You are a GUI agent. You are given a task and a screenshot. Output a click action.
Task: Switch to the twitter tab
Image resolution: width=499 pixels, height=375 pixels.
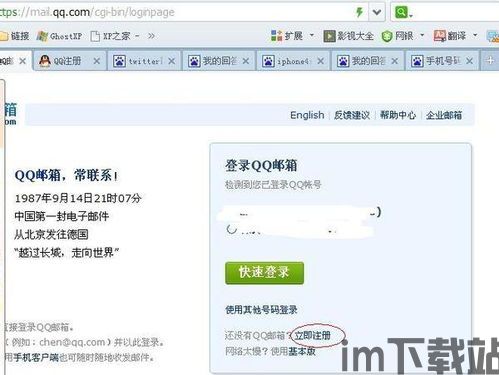tap(145, 61)
